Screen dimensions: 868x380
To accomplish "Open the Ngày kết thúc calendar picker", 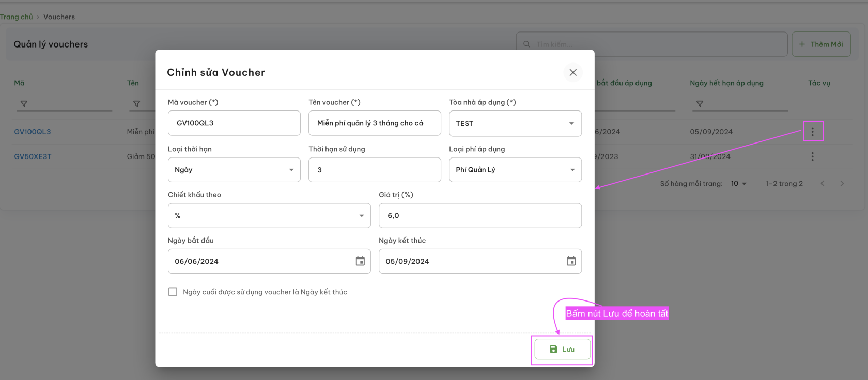I will click(571, 261).
